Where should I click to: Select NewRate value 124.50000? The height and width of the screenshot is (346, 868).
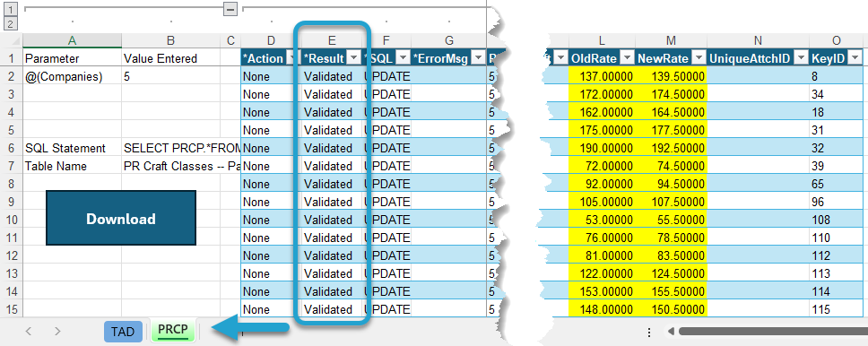[x=671, y=273]
